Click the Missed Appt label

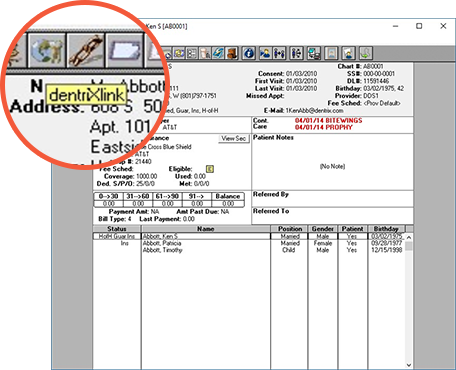(x=265, y=96)
